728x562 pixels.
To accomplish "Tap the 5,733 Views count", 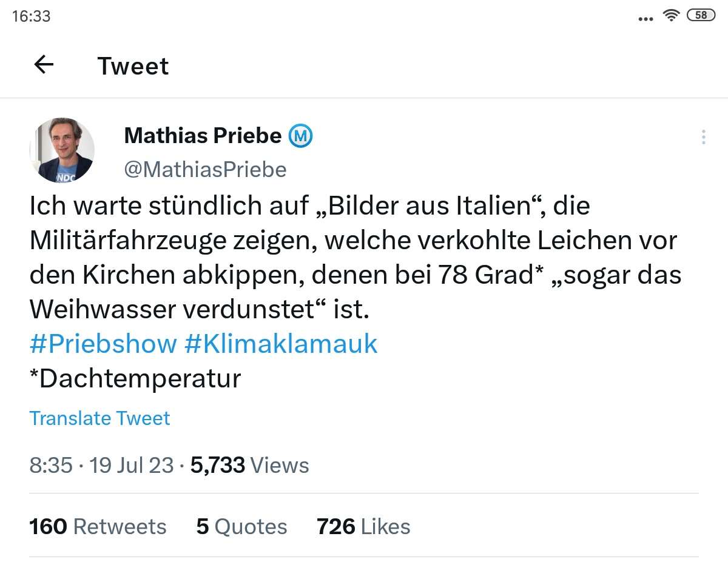I will tap(249, 466).
